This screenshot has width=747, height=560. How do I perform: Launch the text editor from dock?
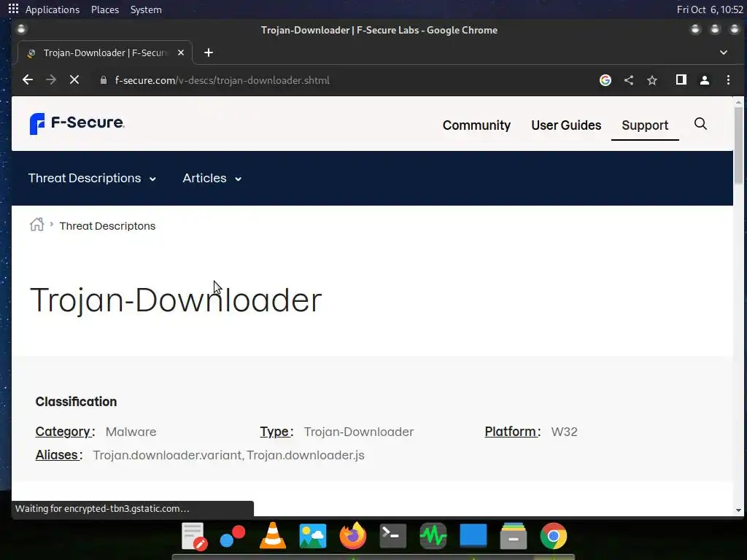[193, 536]
